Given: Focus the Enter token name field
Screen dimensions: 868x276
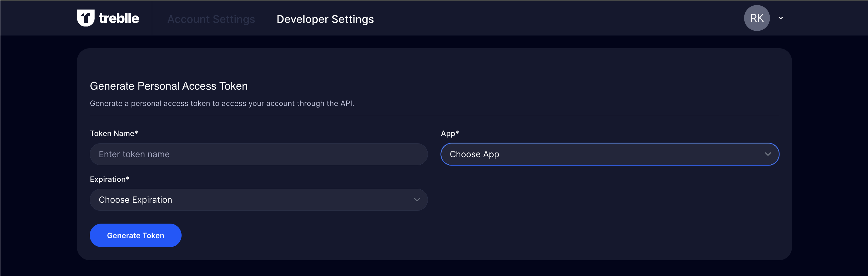Looking at the screenshot, I should click(259, 154).
